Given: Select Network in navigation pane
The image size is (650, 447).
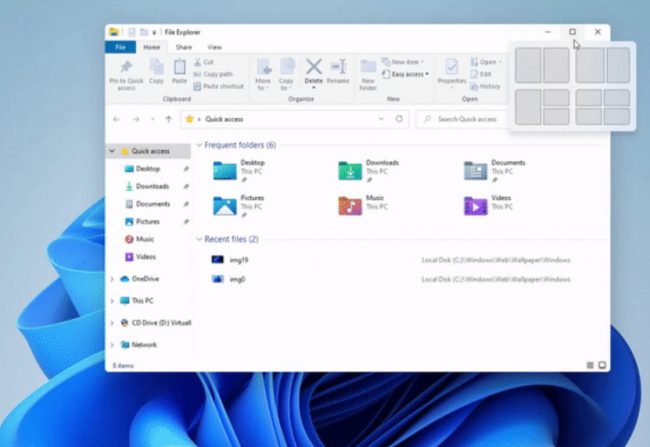Looking at the screenshot, I should (144, 345).
